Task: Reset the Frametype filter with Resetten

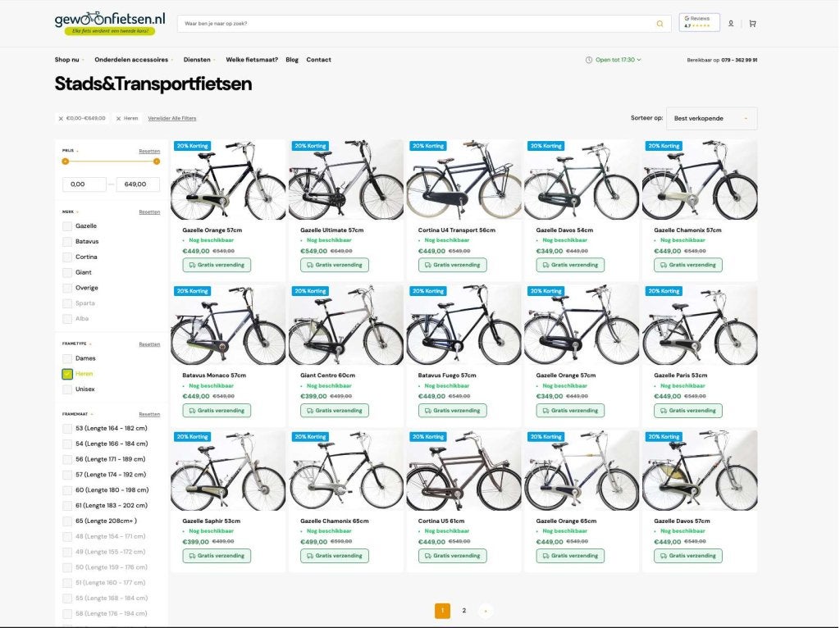Action: click(x=149, y=344)
